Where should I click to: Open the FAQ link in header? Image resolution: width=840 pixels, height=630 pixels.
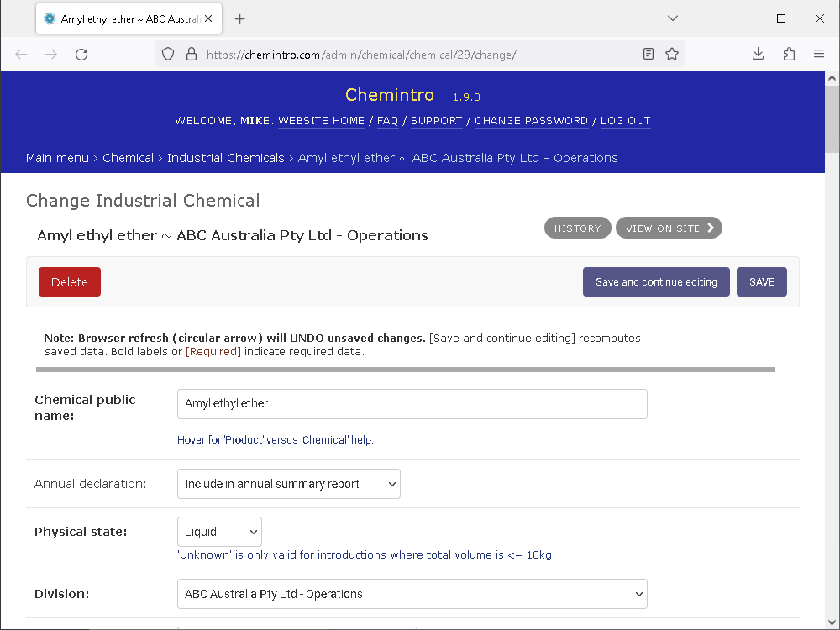(387, 121)
